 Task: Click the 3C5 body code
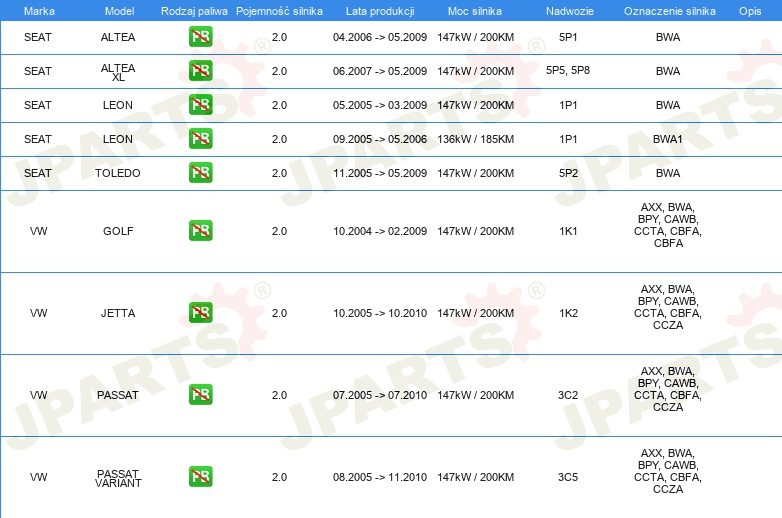568,477
